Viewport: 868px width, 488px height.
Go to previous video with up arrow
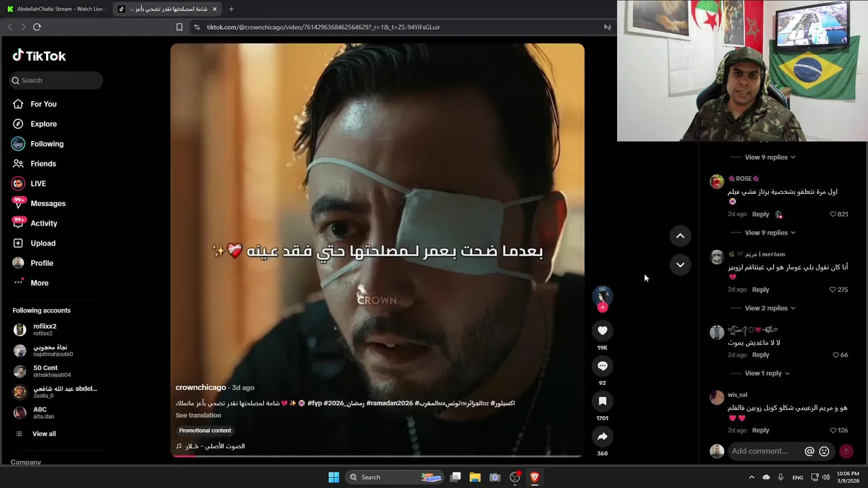tap(680, 236)
